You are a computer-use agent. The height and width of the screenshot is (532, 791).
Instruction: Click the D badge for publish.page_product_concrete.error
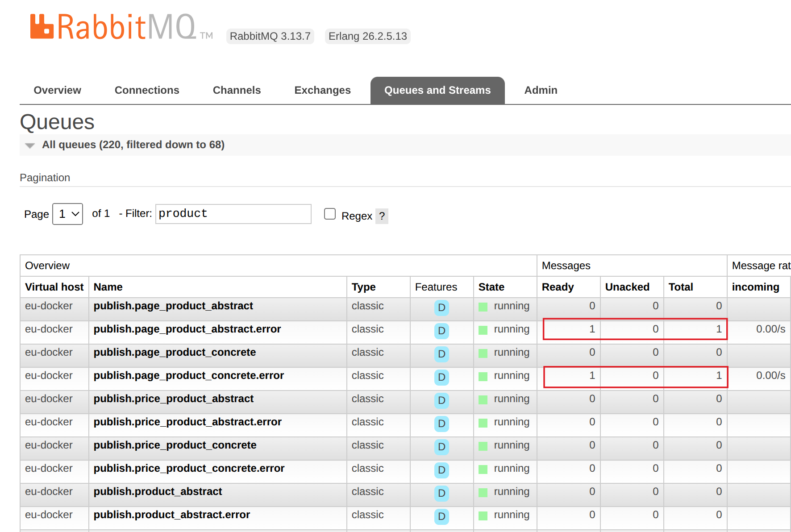click(441, 377)
